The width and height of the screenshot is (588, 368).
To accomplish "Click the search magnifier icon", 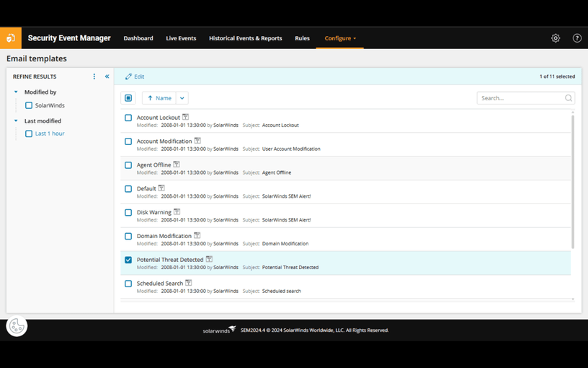I will (x=568, y=98).
